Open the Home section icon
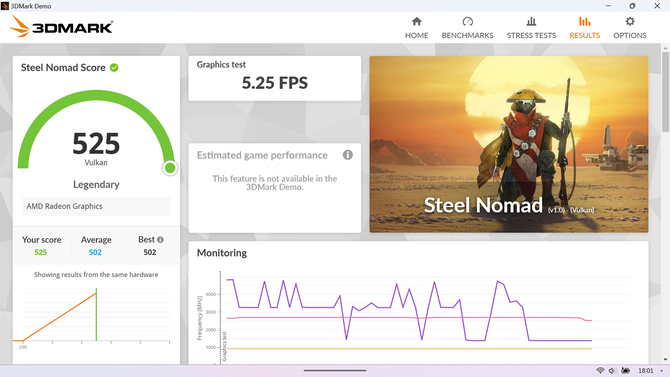This screenshot has width=670, height=377. (417, 21)
